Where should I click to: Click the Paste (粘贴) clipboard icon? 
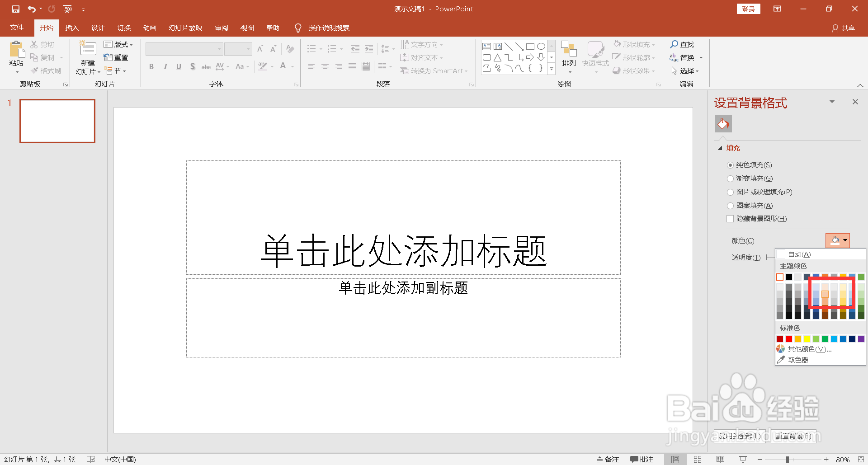(17, 50)
